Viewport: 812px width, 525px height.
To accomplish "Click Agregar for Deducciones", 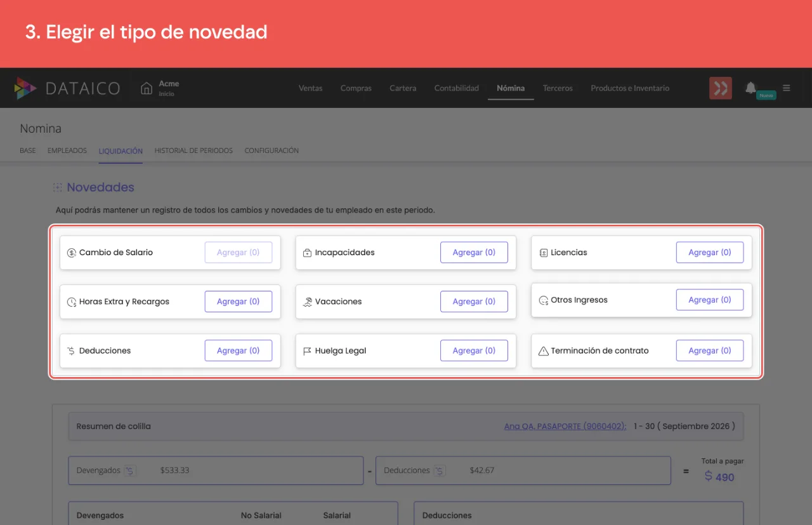I will pyautogui.click(x=239, y=350).
